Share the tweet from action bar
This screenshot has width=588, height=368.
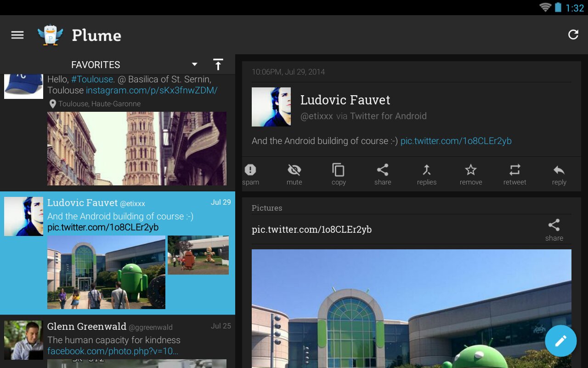[x=383, y=174]
